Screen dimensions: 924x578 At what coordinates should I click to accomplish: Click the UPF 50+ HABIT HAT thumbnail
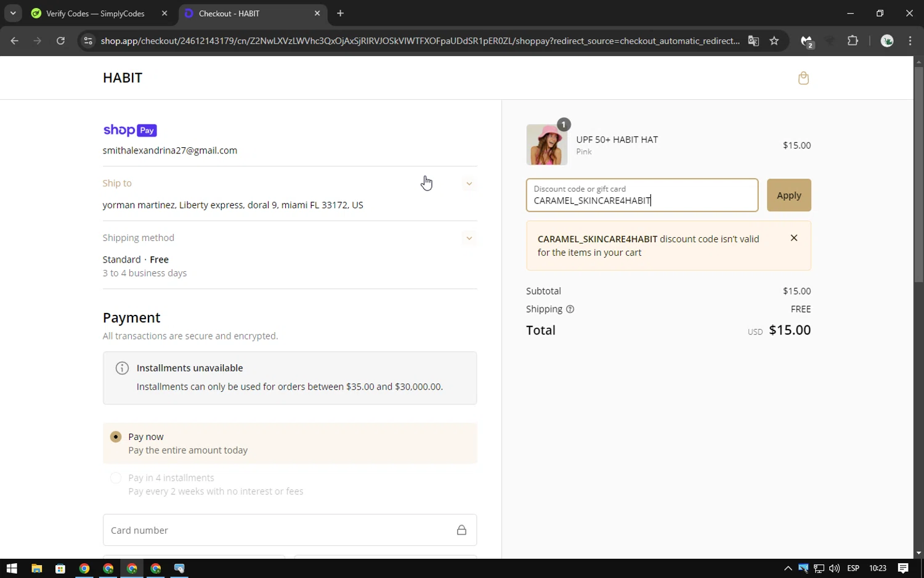[x=547, y=145]
